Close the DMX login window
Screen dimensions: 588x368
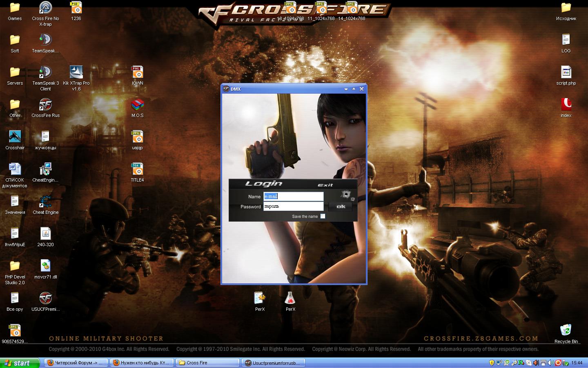(361, 89)
